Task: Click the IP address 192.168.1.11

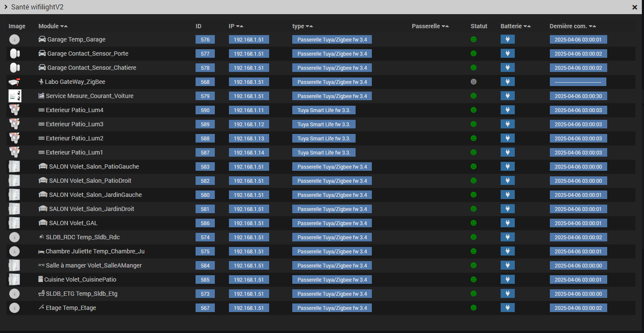Action: pyautogui.click(x=249, y=110)
